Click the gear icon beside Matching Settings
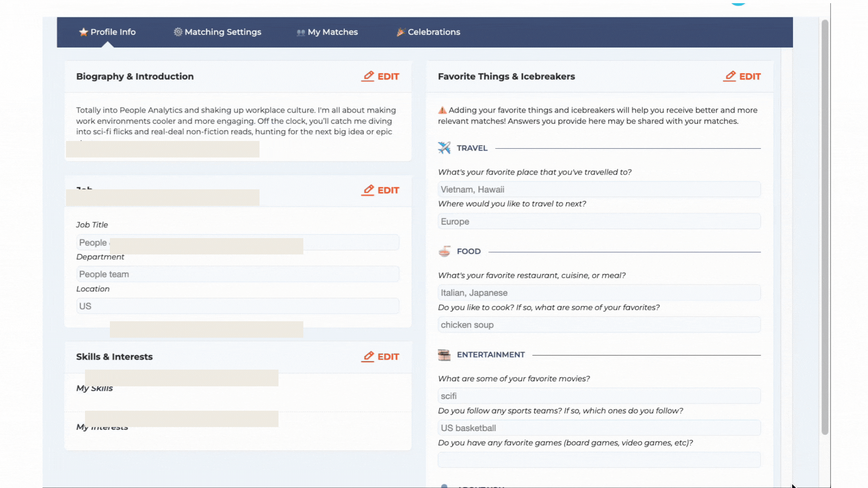Viewport: 868px width, 488px height. coord(177,32)
